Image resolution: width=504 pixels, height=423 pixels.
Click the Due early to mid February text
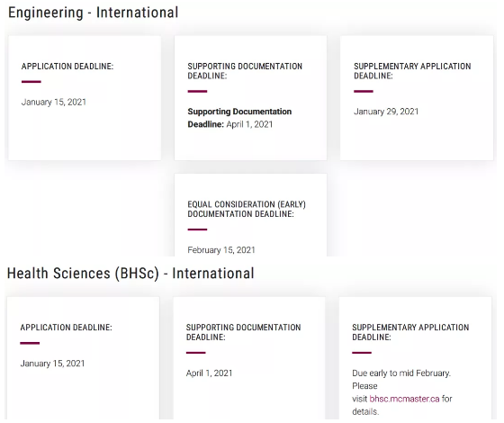(401, 373)
